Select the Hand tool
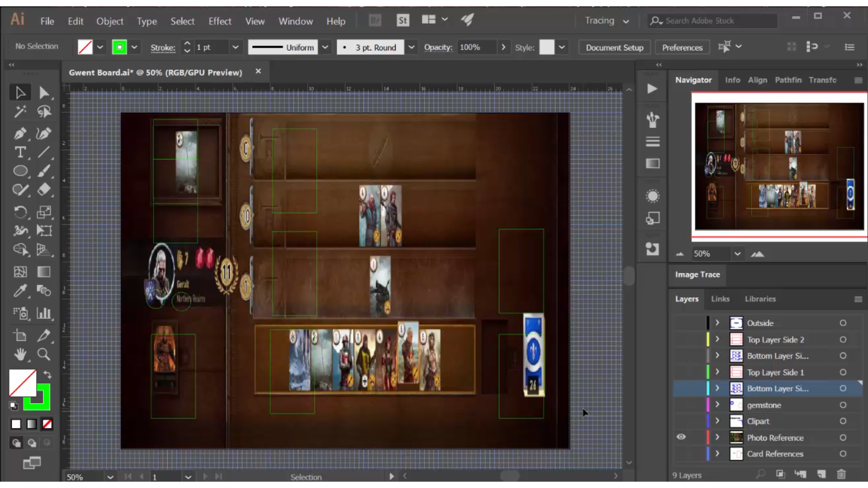Image resolution: width=868 pixels, height=488 pixels. (x=20, y=355)
